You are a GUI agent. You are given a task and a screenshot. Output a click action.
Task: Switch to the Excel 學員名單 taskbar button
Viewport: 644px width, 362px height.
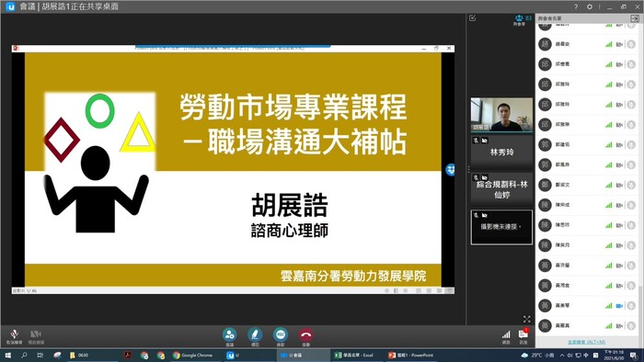(356, 356)
